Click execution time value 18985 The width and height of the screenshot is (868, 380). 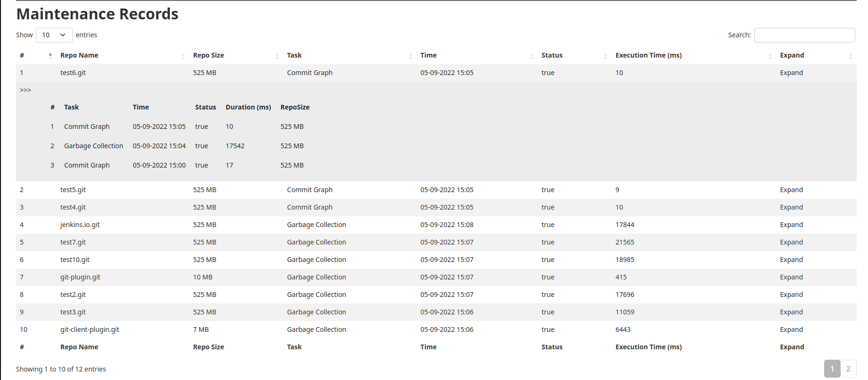[x=625, y=260]
